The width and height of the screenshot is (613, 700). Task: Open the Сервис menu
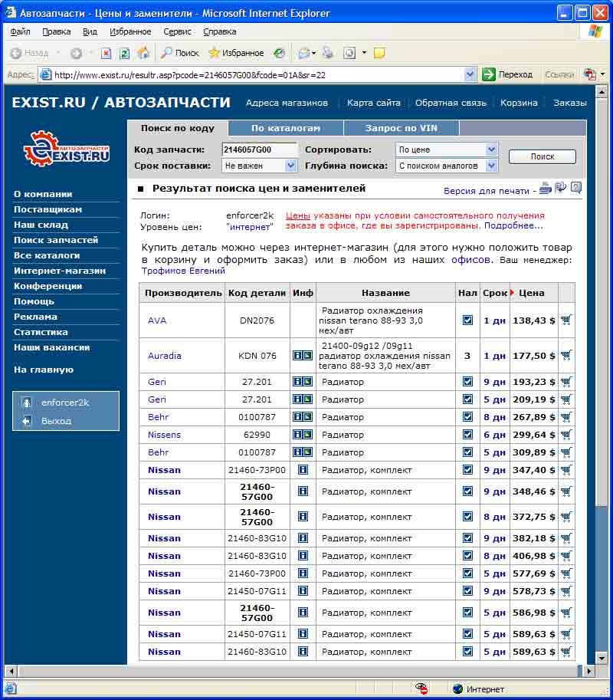[x=177, y=31]
